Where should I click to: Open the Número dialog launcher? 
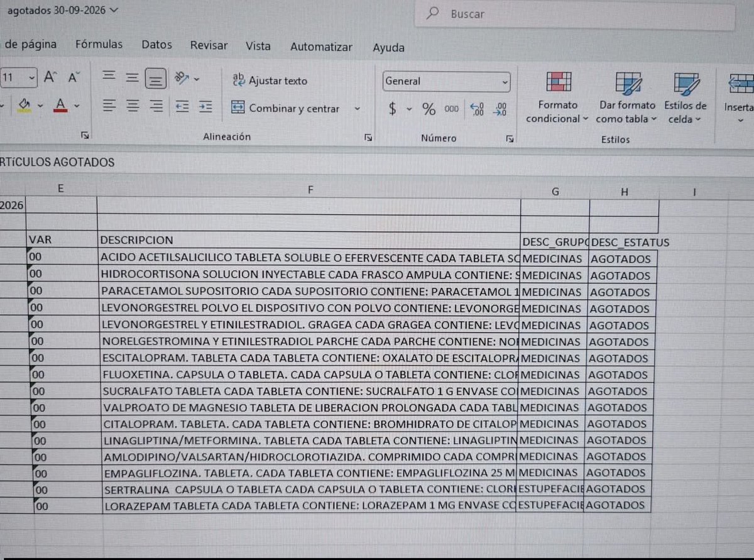[x=510, y=138]
